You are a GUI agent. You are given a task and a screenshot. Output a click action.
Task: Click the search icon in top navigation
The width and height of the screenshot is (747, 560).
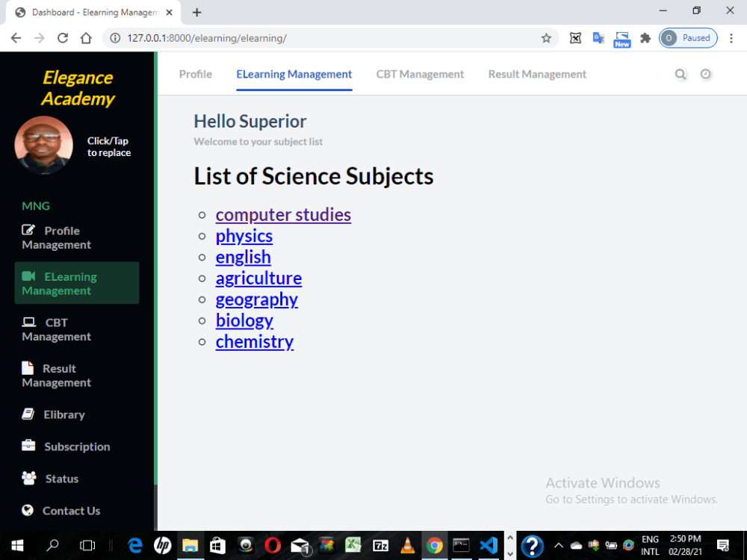click(681, 74)
